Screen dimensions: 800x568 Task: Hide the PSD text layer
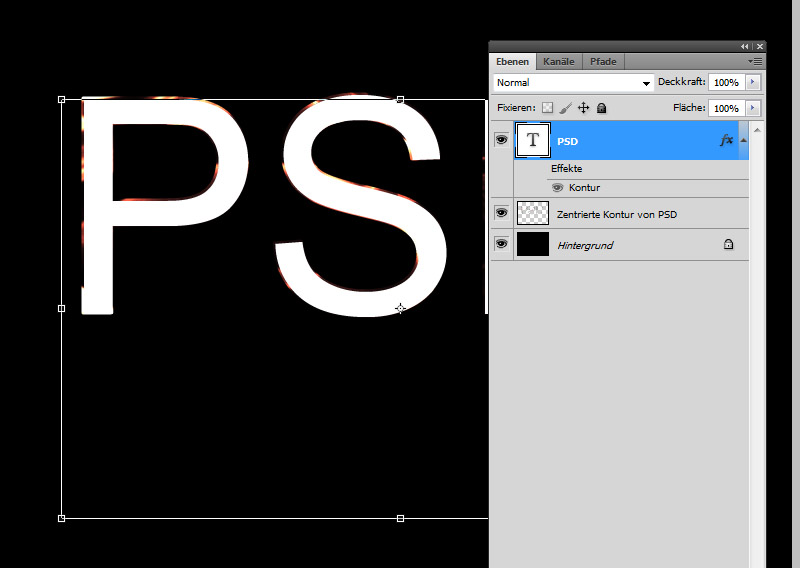501,141
